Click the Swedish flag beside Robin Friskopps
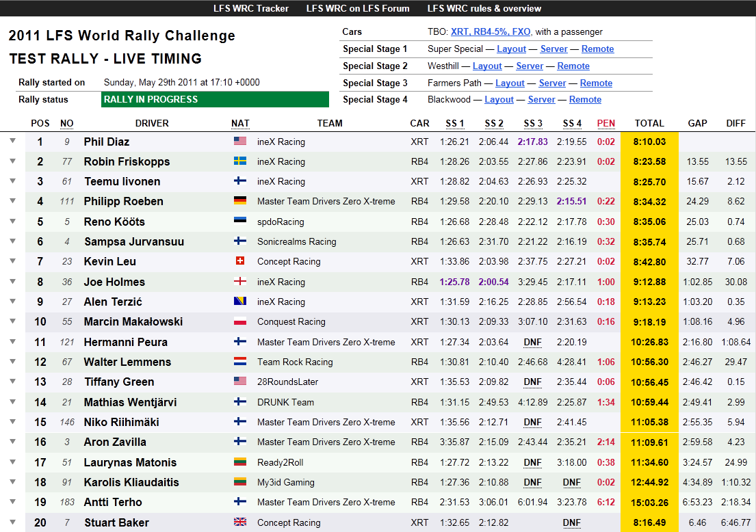Screen dimensions: 756x532 pyautogui.click(x=239, y=161)
